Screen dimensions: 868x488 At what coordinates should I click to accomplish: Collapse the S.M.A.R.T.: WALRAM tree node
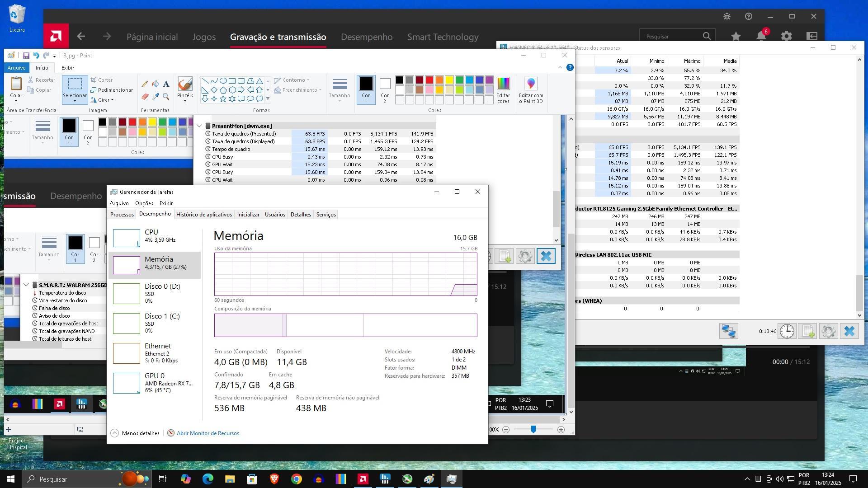[x=26, y=285]
